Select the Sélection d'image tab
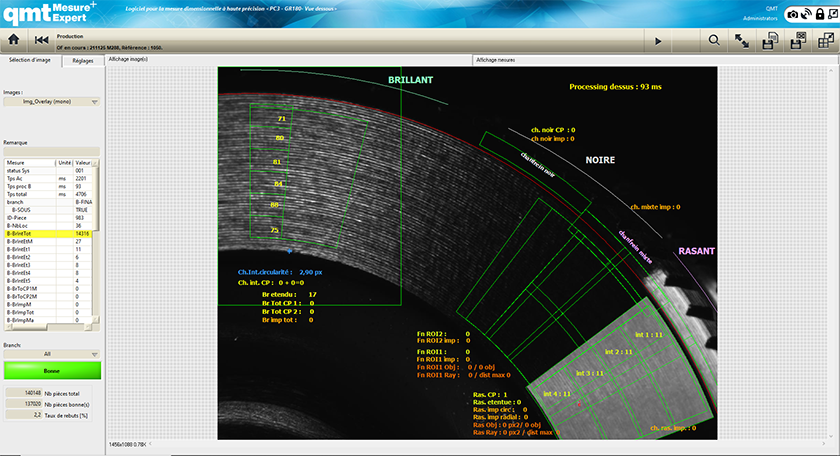Viewport: 840px width, 456px height. click(30, 61)
